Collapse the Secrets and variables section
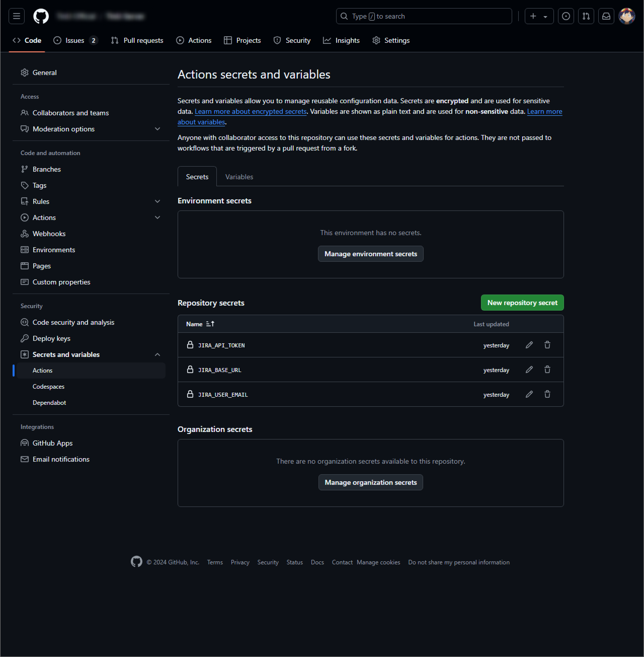 tap(157, 354)
